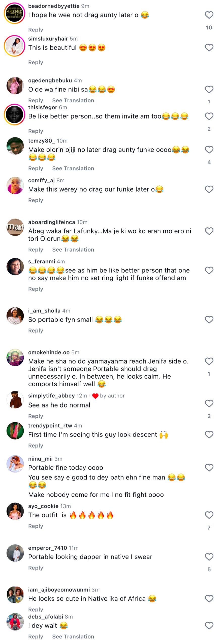Like the comment by thisisfegor
224x644 pixels.
pos(209,116)
